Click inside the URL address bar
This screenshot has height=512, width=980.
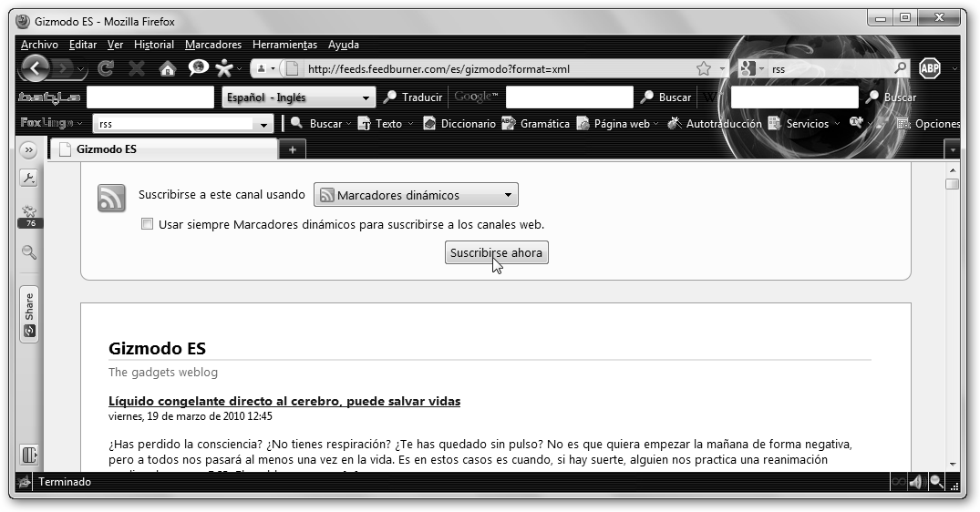tap(492, 68)
